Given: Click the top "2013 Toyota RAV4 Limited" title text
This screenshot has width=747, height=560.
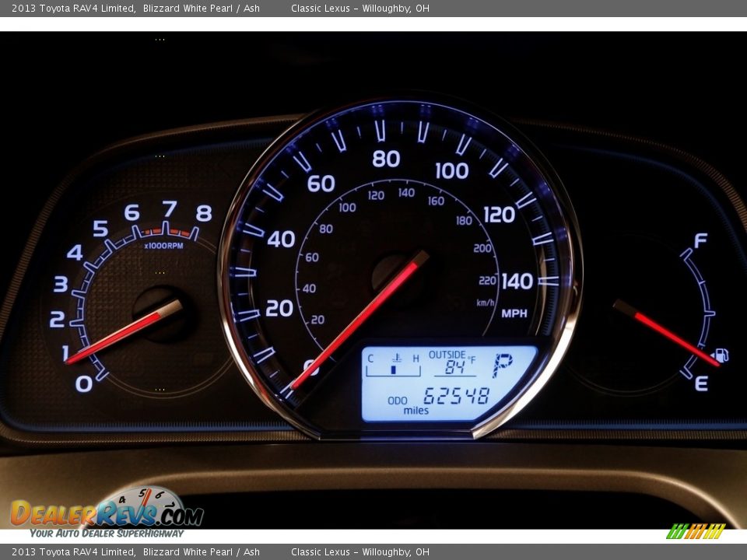Looking at the screenshot, I should (73, 9).
